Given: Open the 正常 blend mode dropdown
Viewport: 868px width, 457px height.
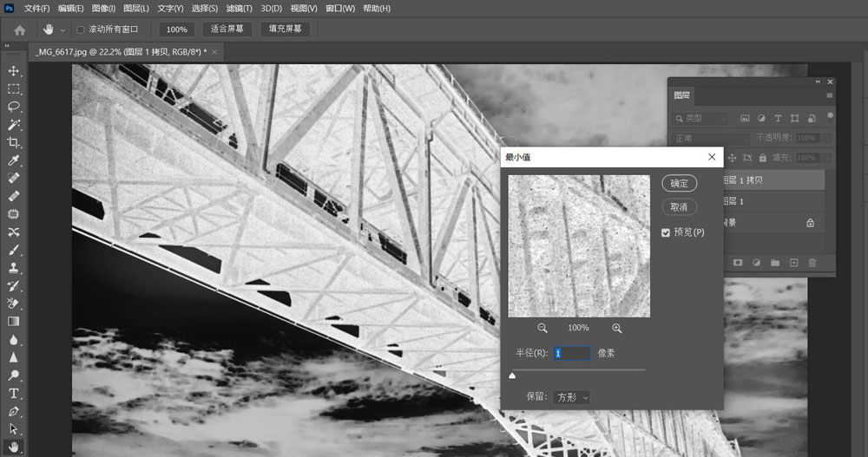Looking at the screenshot, I should click(x=711, y=139).
